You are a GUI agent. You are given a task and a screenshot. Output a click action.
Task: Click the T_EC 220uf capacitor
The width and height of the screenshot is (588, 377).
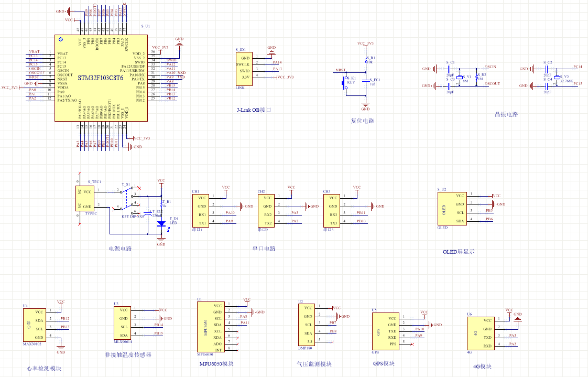click(x=148, y=213)
